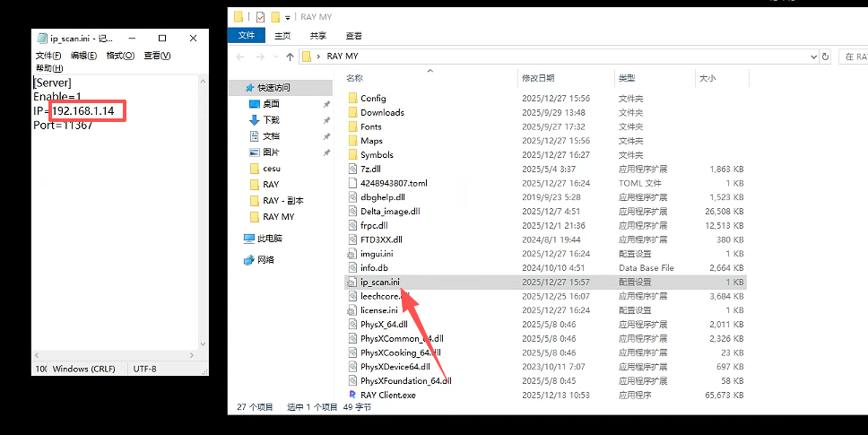The width and height of the screenshot is (868, 435).
Task: Click PhysXCooking_64.dll file name
Action: tap(401, 352)
